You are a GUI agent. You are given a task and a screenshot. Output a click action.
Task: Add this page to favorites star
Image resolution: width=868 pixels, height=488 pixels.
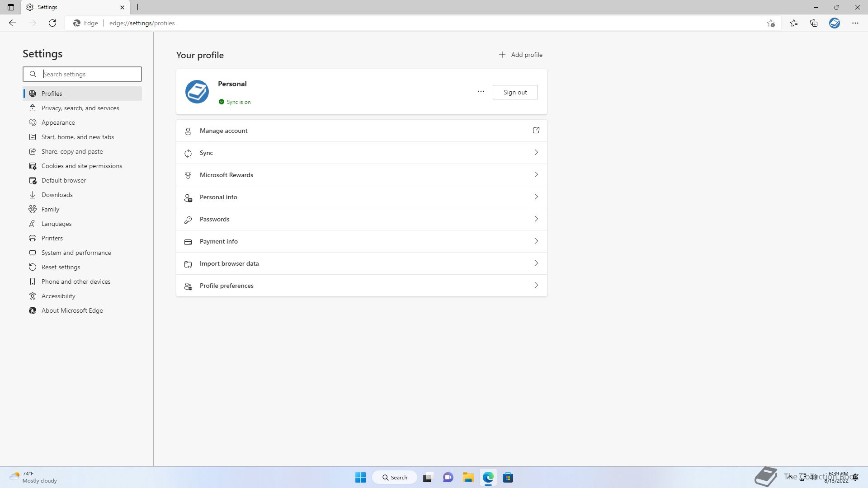point(771,23)
